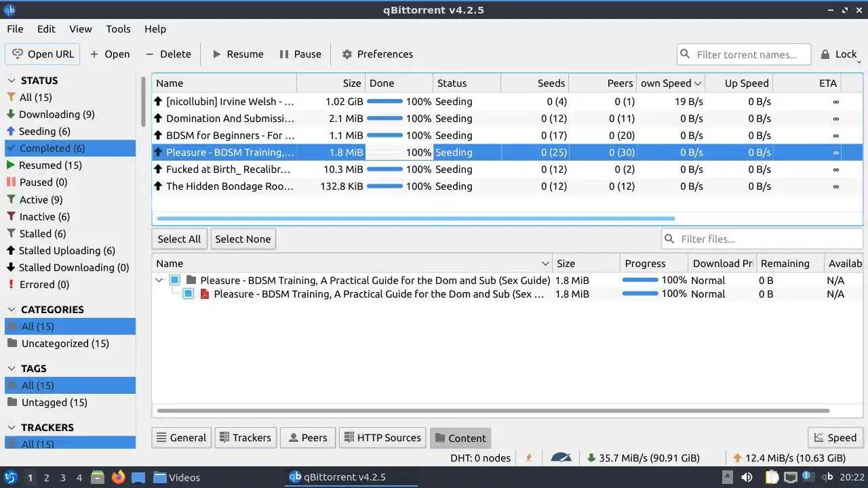The height and width of the screenshot is (488, 868).
Task: Click the seeding arrow icon of BDSM for Beginners
Action: pos(159,136)
